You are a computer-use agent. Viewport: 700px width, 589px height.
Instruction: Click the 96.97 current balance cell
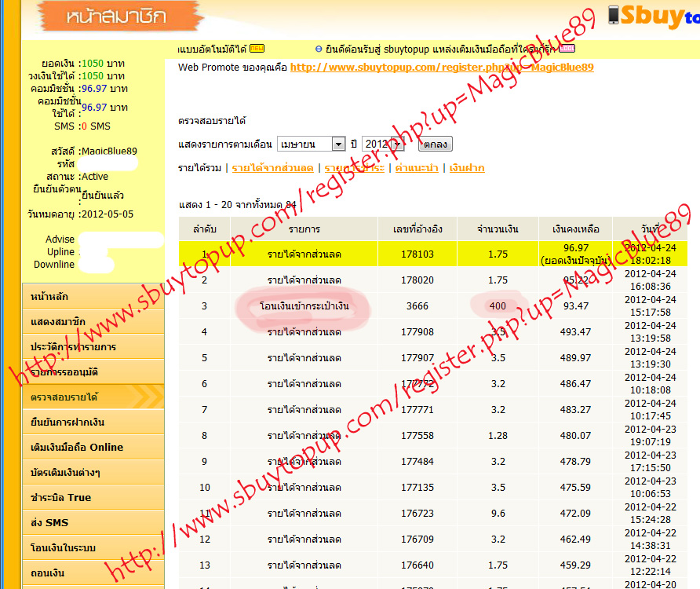pyautogui.click(x=575, y=254)
